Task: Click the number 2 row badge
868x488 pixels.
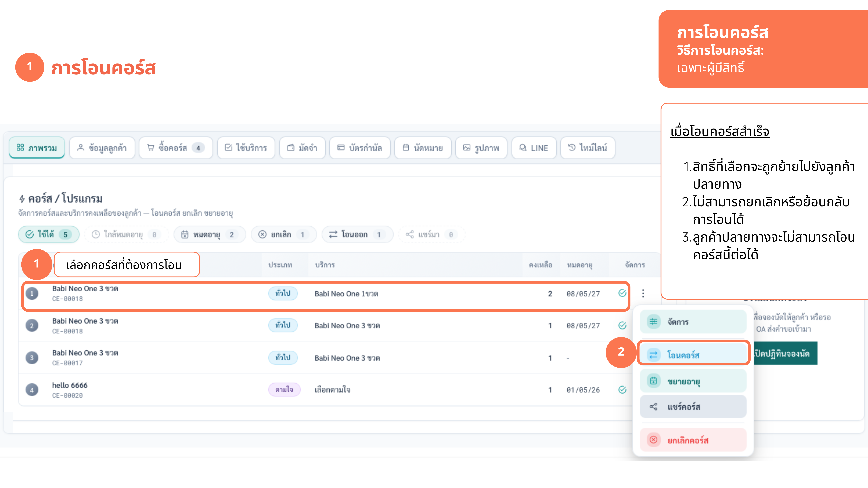Action: (x=32, y=326)
